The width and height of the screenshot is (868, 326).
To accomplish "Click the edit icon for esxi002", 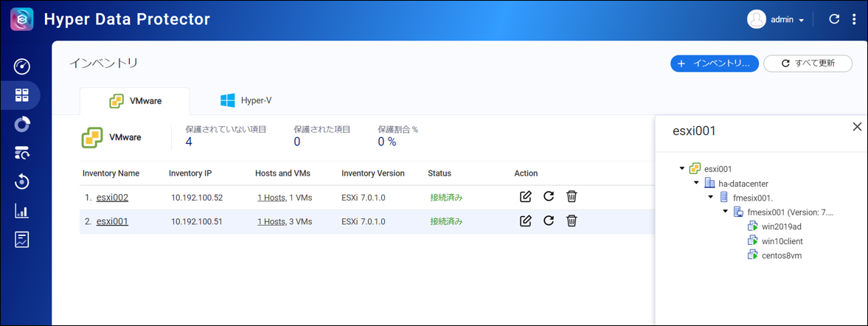I will [525, 197].
